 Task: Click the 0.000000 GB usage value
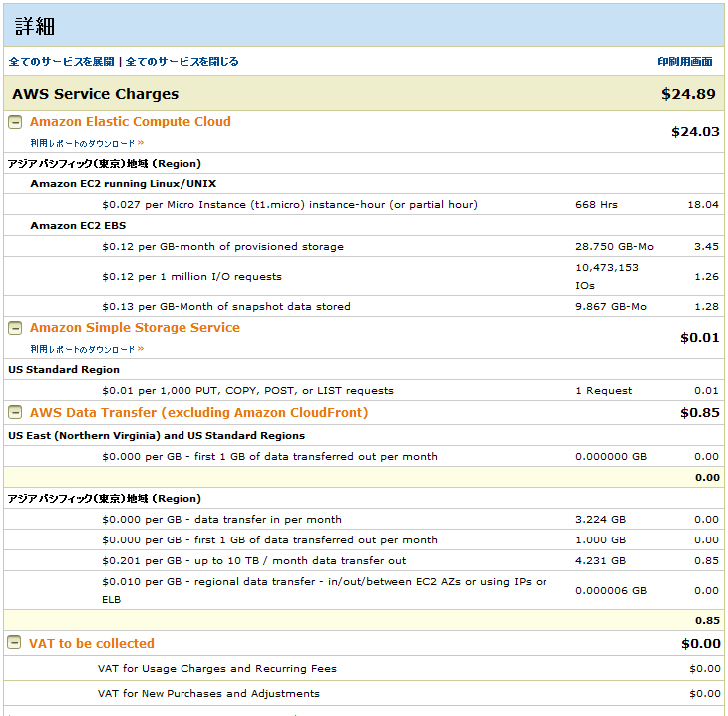[x=611, y=457]
